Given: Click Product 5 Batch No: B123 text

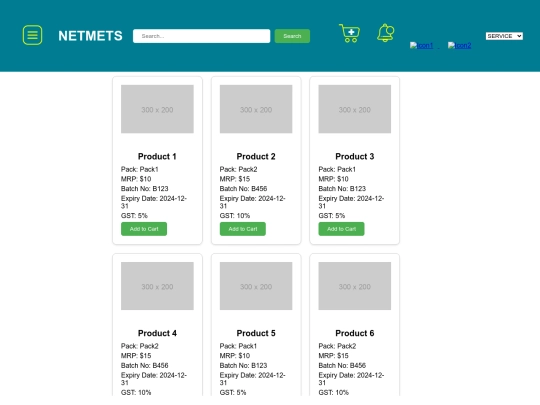Looking at the screenshot, I should pos(243,365).
